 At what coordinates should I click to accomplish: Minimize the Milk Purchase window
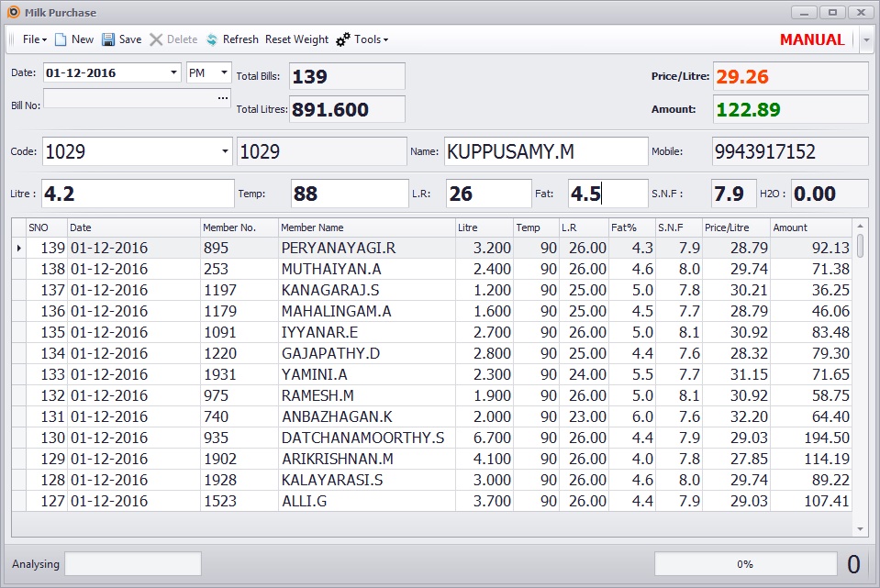tap(804, 12)
